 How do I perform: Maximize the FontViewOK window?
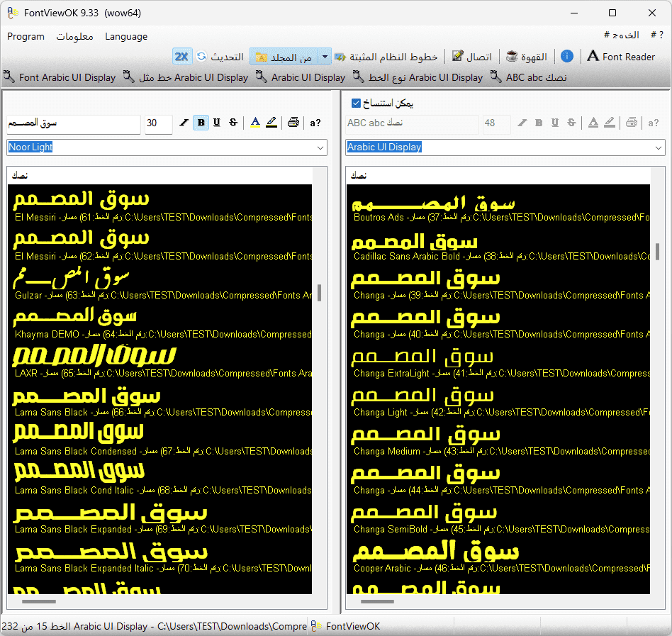pos(612,13)
